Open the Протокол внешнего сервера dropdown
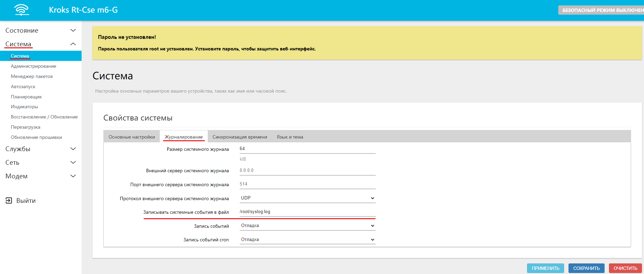The height and width of the screenshot is (274, 644). pyautogui.click(x=307, y=198)
